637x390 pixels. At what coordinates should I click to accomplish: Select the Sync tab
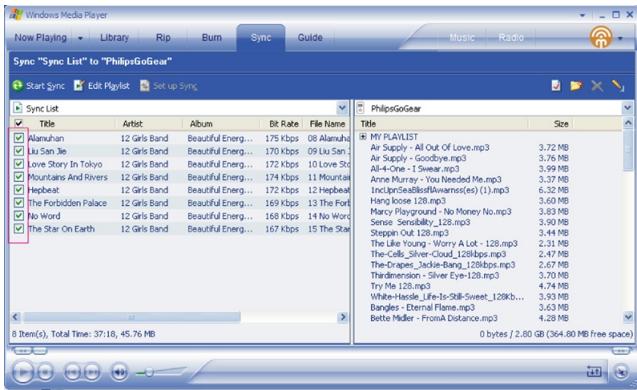261,37
